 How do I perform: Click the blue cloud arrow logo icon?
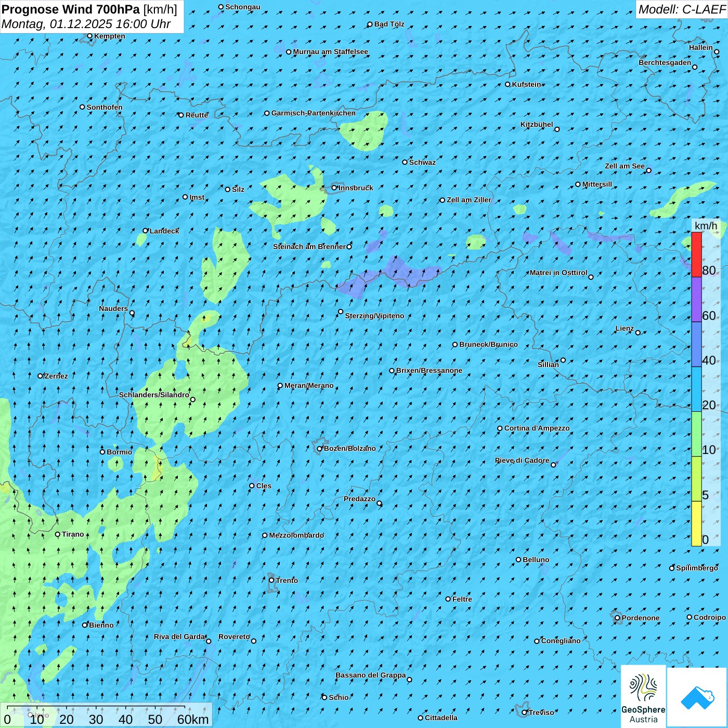click(x=697, y=697)
